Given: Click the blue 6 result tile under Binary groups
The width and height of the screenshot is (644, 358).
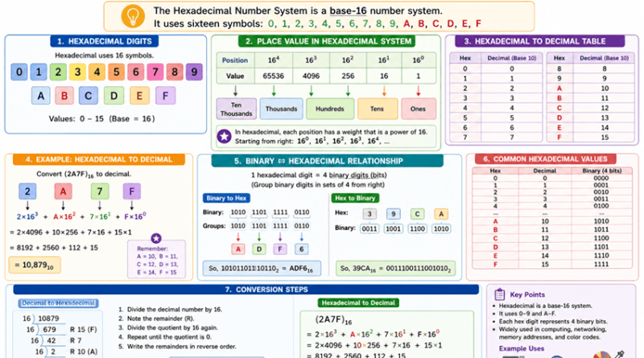Looking at the screenshot, I should point(301,249).
